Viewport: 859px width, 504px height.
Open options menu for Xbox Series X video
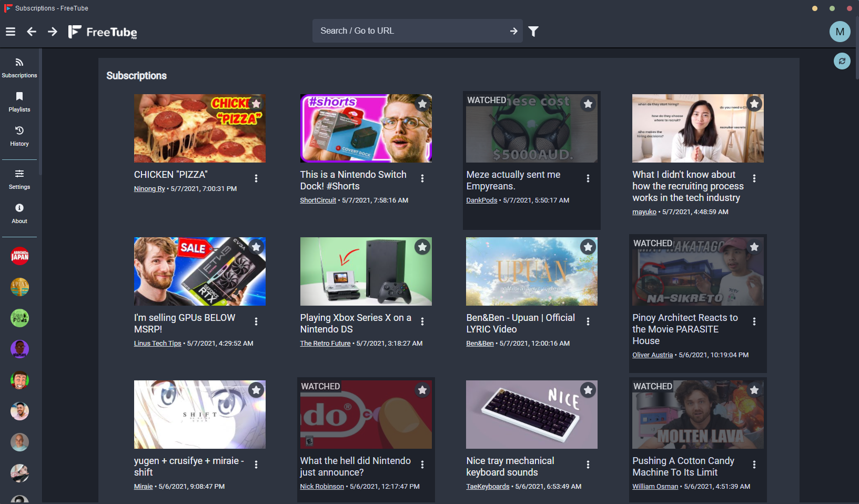pyautogui.click(x=422, y=321)
